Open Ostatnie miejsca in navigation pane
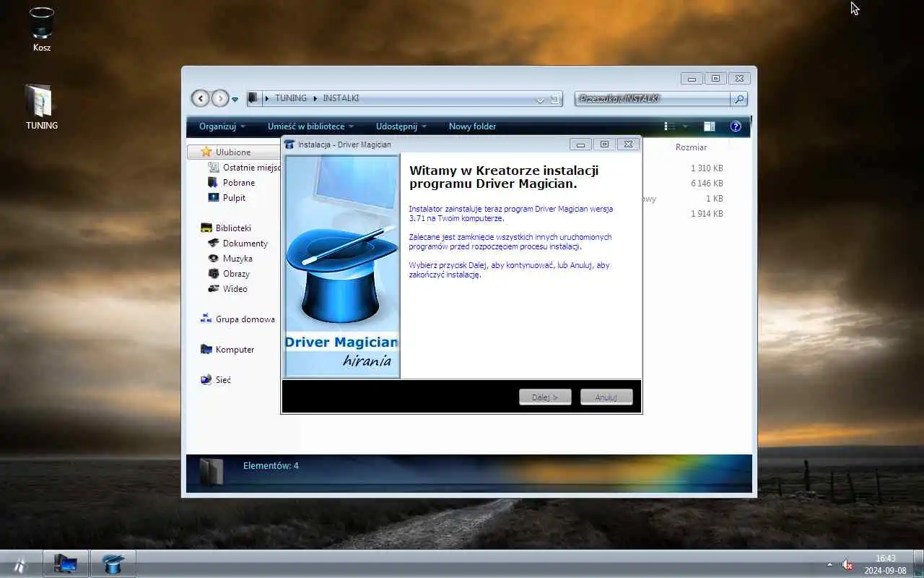The height and width of the screenshot is (578, 924). [x=251, y=168]
